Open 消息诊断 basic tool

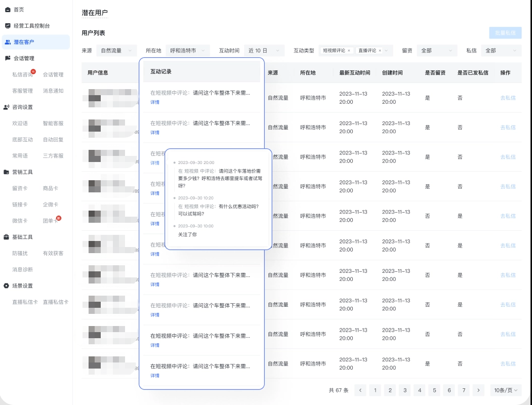[x=22, y=270]
